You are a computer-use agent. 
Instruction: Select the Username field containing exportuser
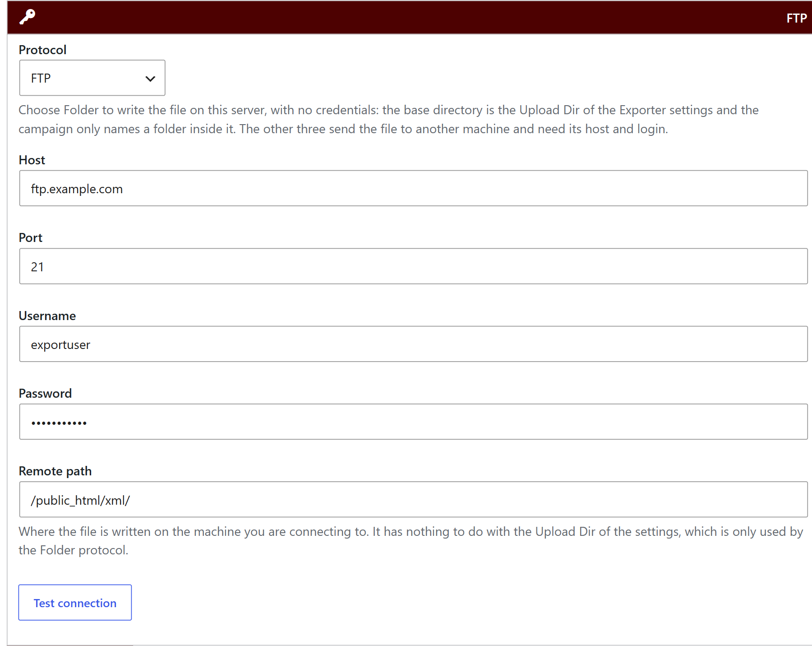[413, 344]
